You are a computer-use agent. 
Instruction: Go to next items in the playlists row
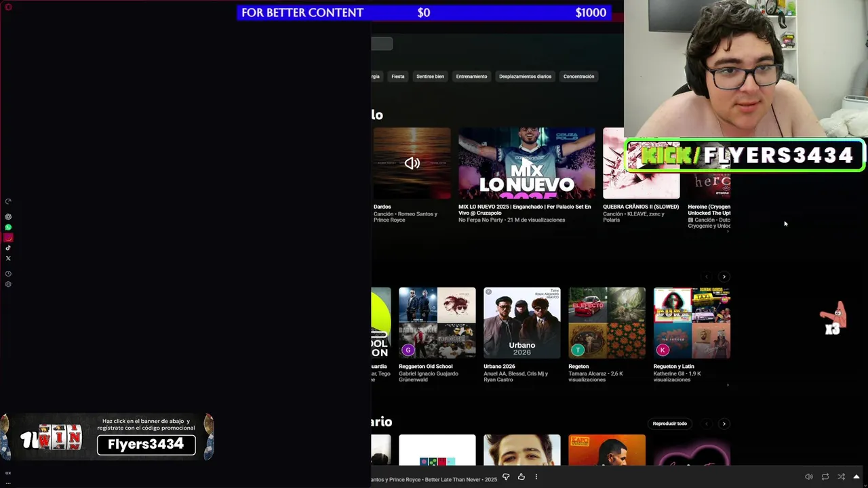[724, 277]
